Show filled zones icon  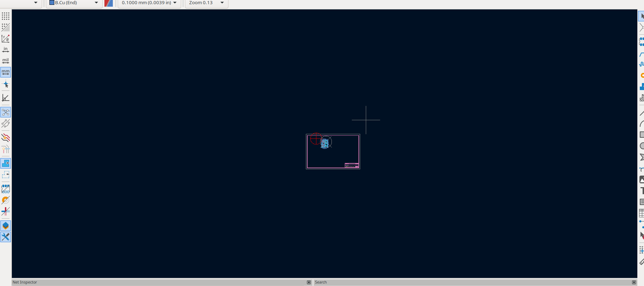pyautogui.click(x=6, y=163)
